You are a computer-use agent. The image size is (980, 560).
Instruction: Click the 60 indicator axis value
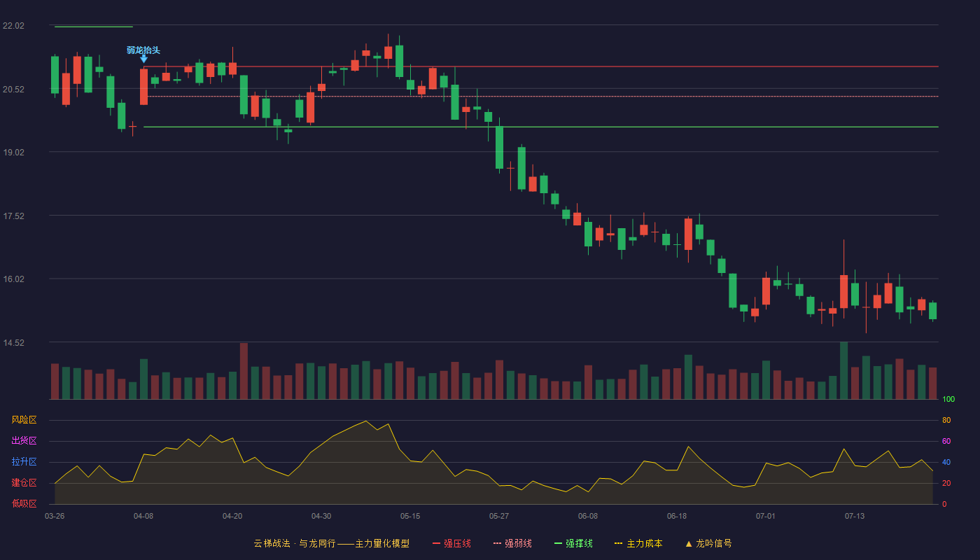tap(946, 441)
